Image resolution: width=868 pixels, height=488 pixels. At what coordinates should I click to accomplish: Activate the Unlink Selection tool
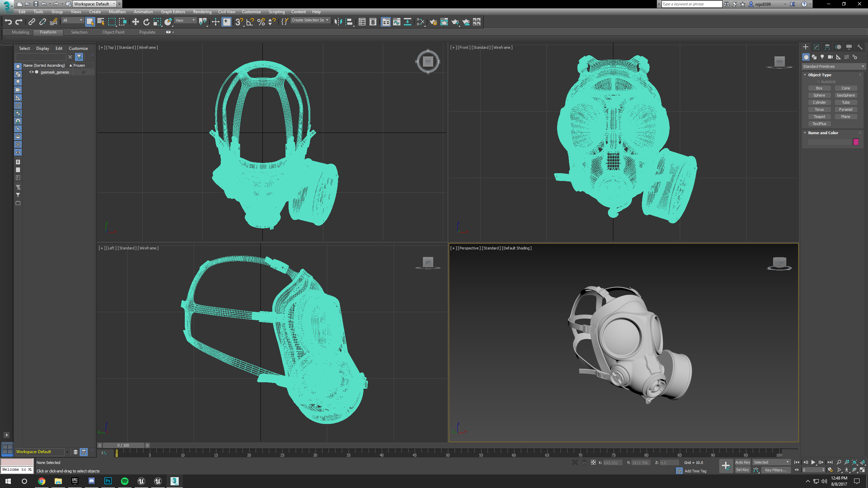43,22
